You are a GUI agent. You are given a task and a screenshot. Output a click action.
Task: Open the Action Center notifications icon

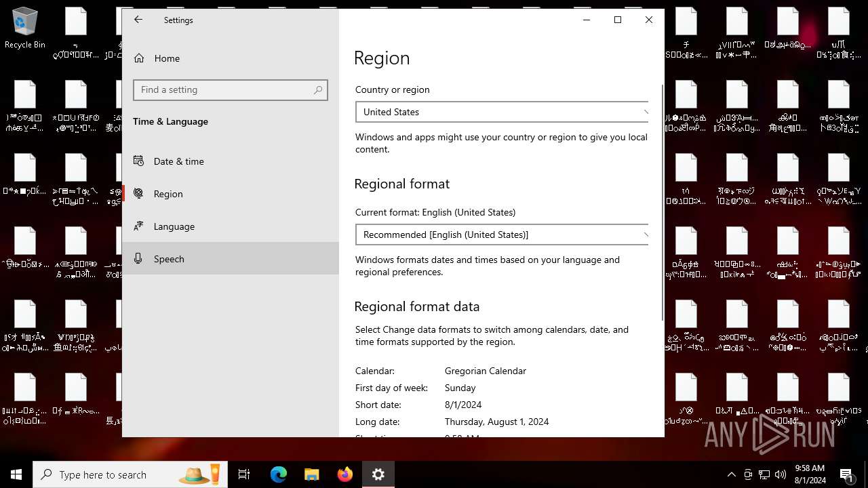point(847,474)
